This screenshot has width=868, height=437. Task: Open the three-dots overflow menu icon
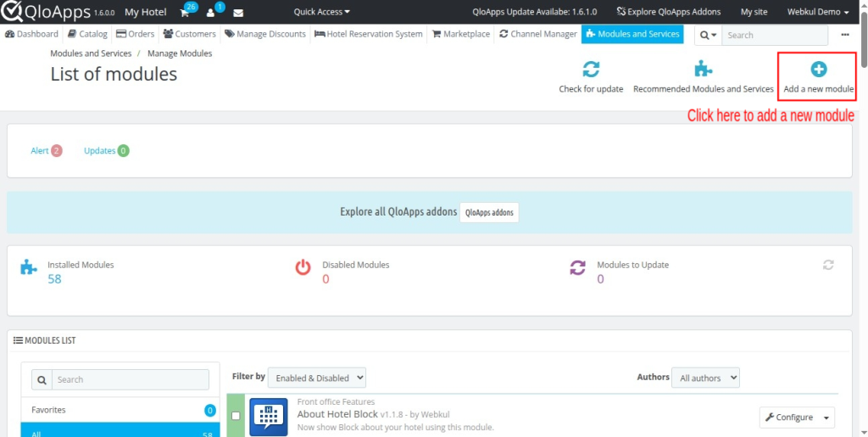tap(845, 34)
